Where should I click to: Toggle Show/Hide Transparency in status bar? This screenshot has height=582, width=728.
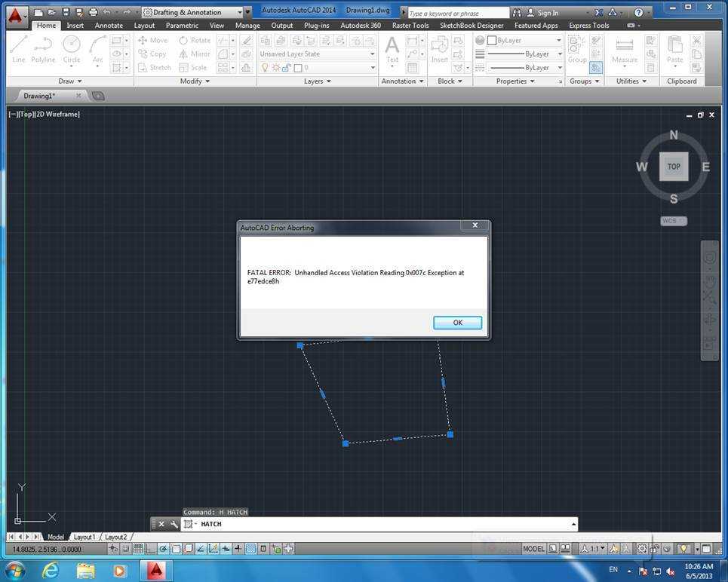point(250,549)
